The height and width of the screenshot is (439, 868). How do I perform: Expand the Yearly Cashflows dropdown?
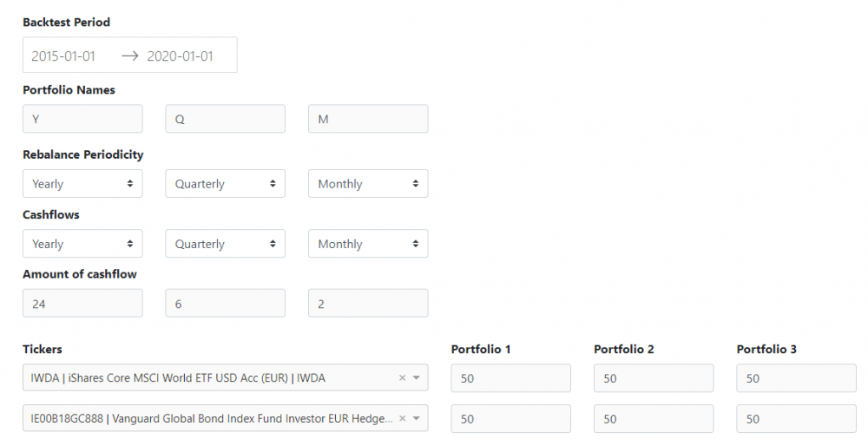click(x=82, y=244)
